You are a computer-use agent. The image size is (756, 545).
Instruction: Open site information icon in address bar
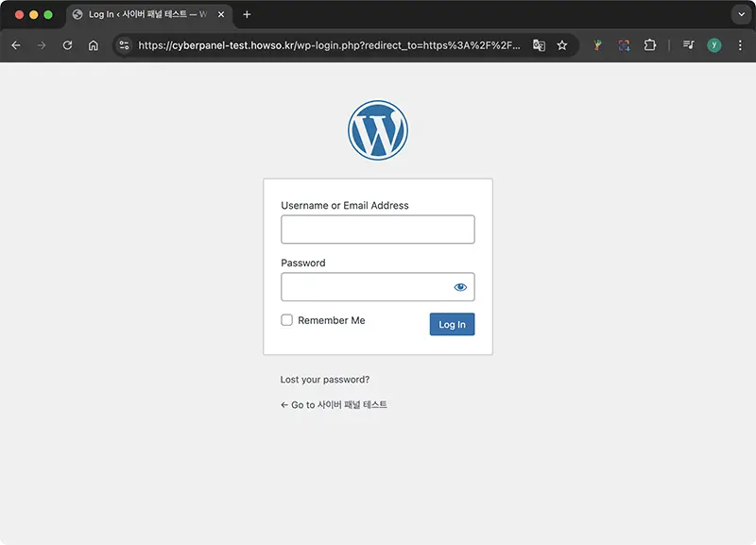coord(124,45)
